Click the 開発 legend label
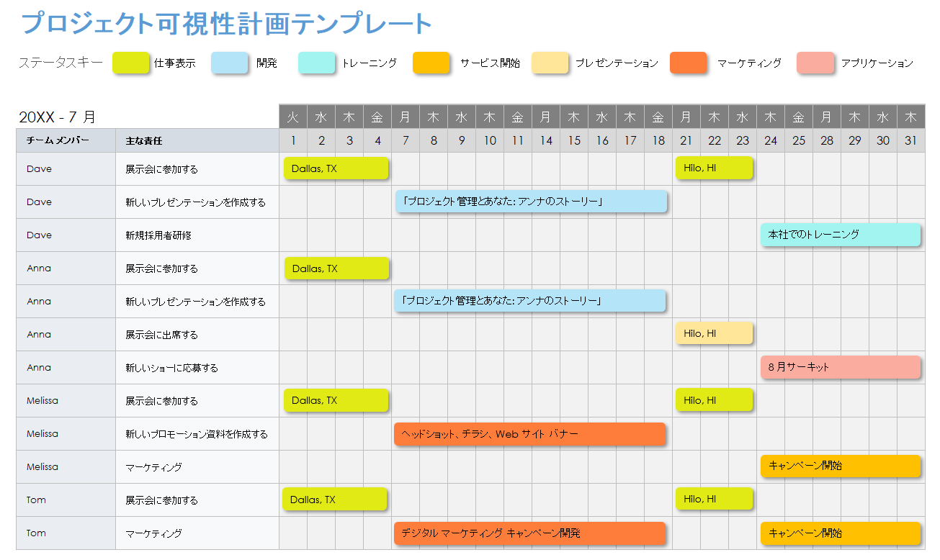This screenshot has width=940, height=560. (267, 63)
